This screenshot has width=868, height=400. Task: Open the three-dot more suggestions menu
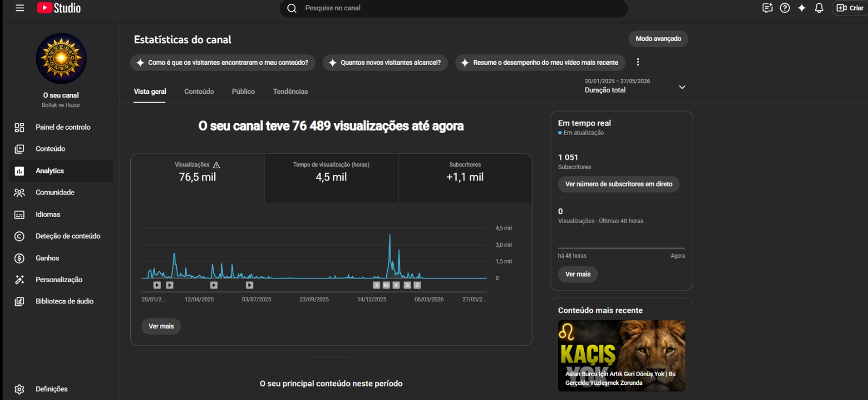(638, 62)
